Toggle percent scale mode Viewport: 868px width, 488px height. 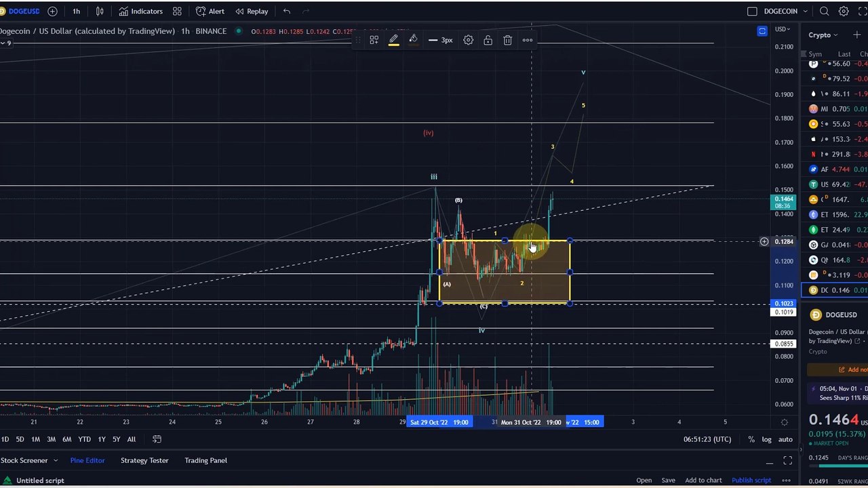(x=751, y=439)
